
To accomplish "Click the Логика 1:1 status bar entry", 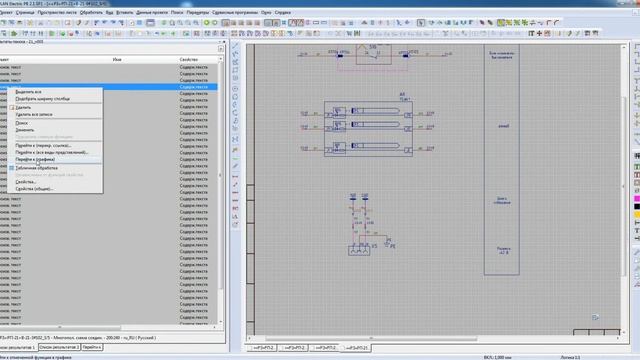I will click(570, 357).
